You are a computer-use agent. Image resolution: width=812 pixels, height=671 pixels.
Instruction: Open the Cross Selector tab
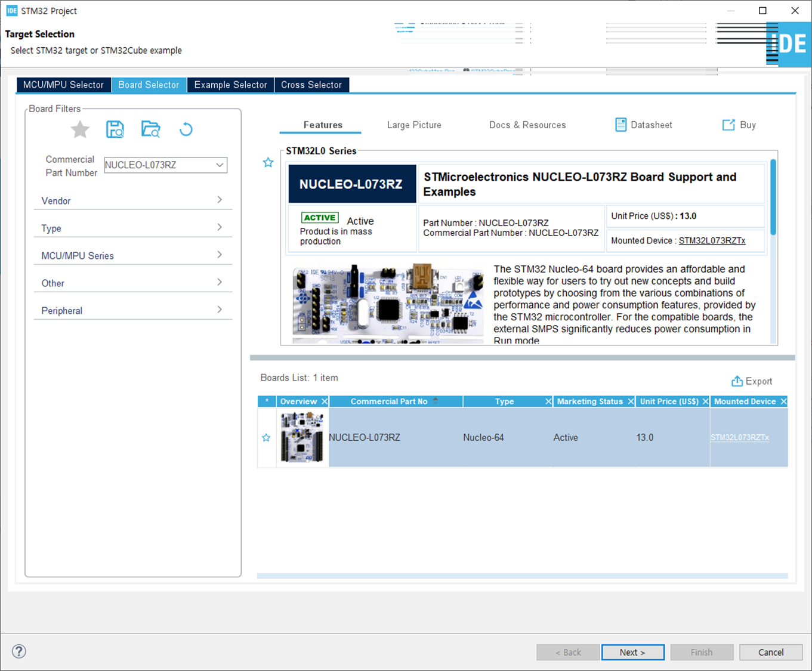(311, 85)
